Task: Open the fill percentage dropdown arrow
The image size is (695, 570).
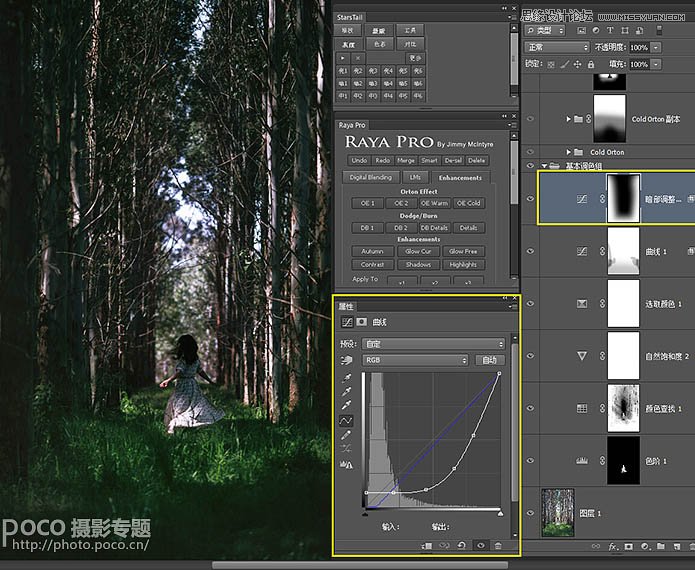Action: tap(656, 64)
